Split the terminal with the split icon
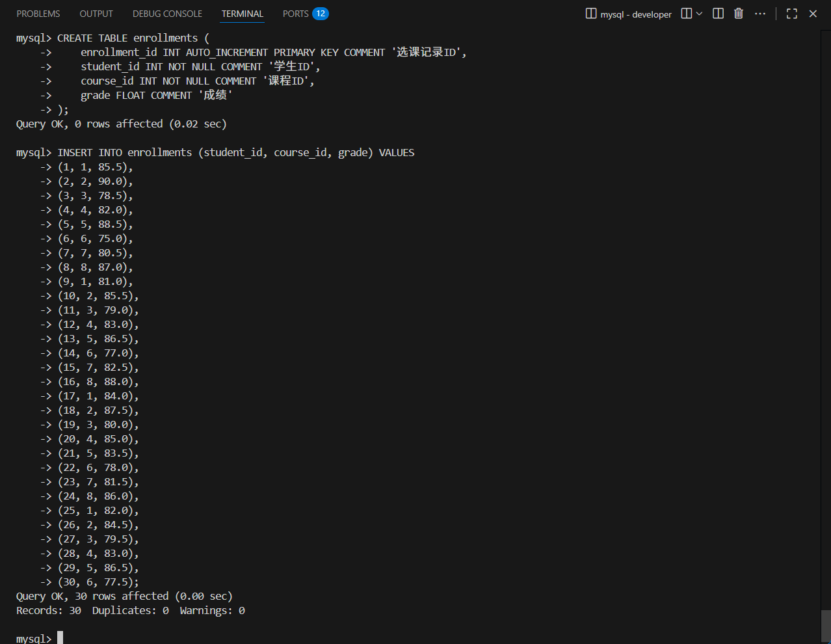This screenshot has height=644, width=831. click(x=718, y=14)
